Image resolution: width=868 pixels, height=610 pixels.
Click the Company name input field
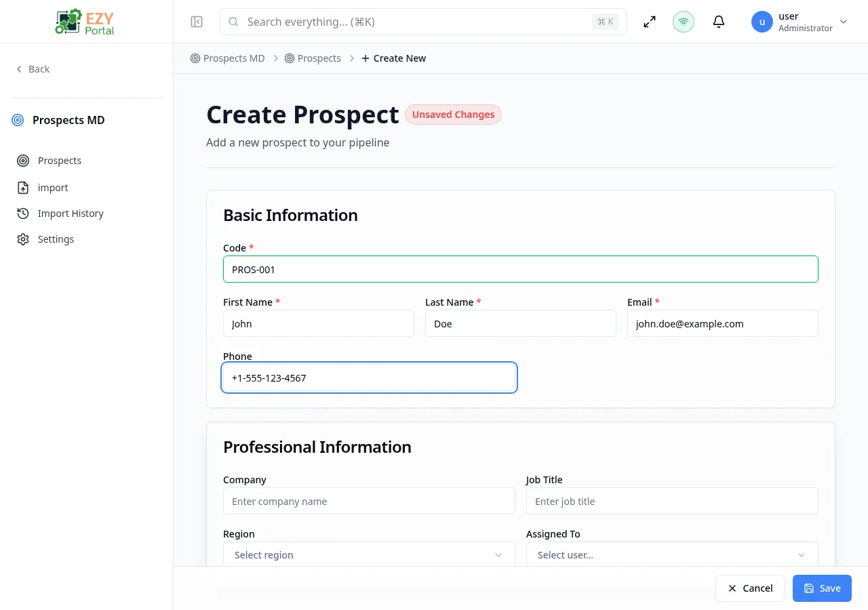pyautogui.click(x=369, y=501)
